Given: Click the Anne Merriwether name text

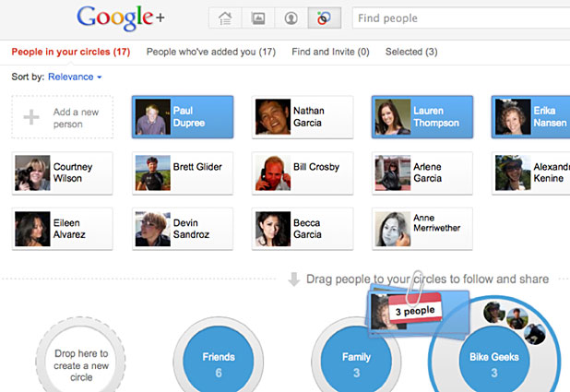Looking at the screenshot, I should [x=437, y=222].
